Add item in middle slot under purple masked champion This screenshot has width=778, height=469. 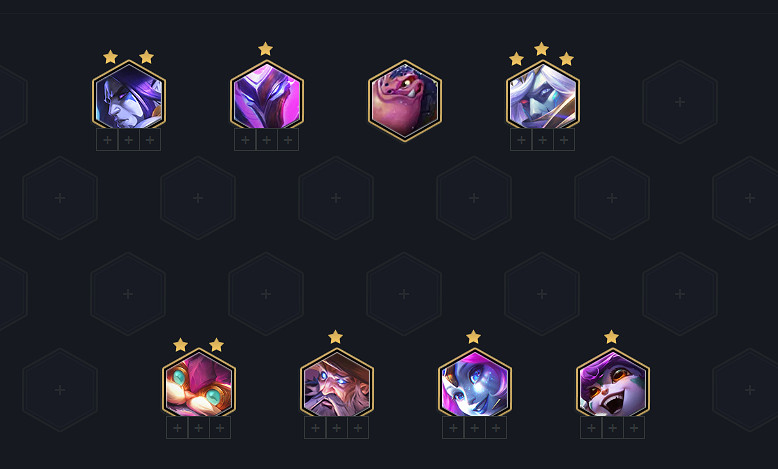266,140
